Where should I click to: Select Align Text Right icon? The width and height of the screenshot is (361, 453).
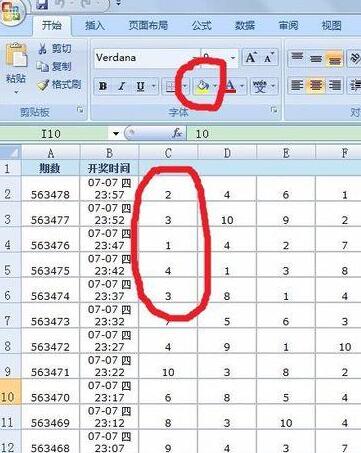335,86
